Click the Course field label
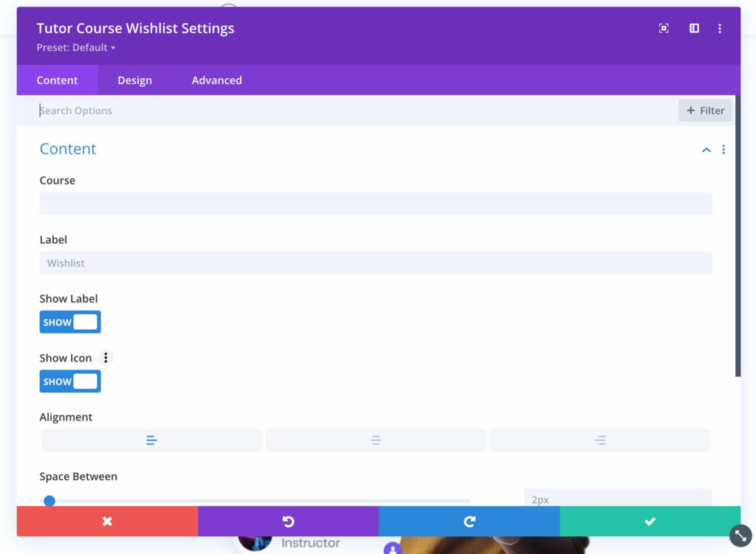This screenshot has width=756, height=554. (x=58, y=180)
